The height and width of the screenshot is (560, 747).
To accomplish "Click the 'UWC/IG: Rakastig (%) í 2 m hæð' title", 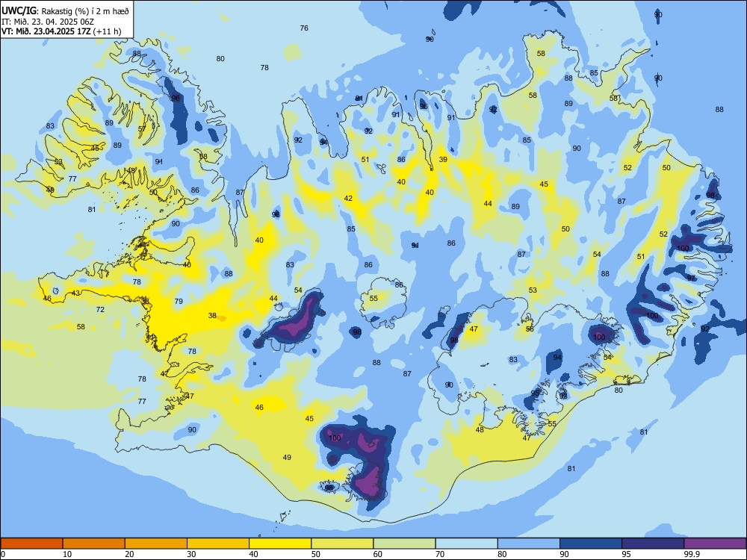I will [x=65, y=10].
